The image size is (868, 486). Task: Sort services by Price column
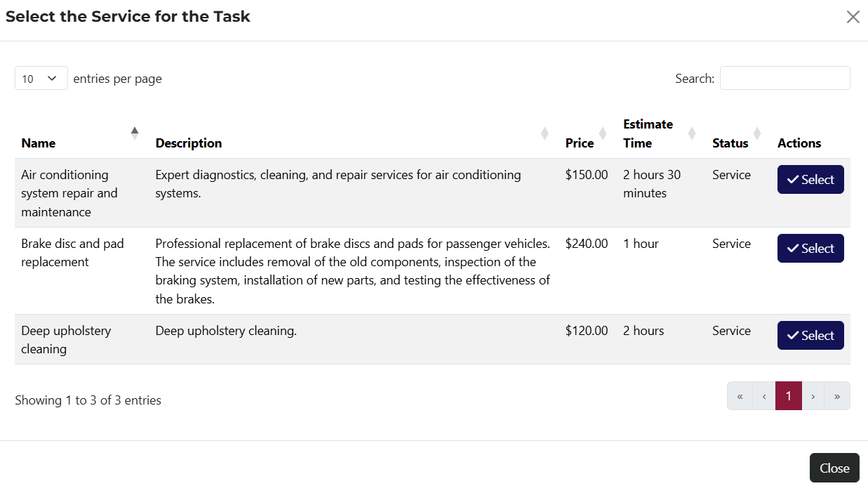click(602, 133)
